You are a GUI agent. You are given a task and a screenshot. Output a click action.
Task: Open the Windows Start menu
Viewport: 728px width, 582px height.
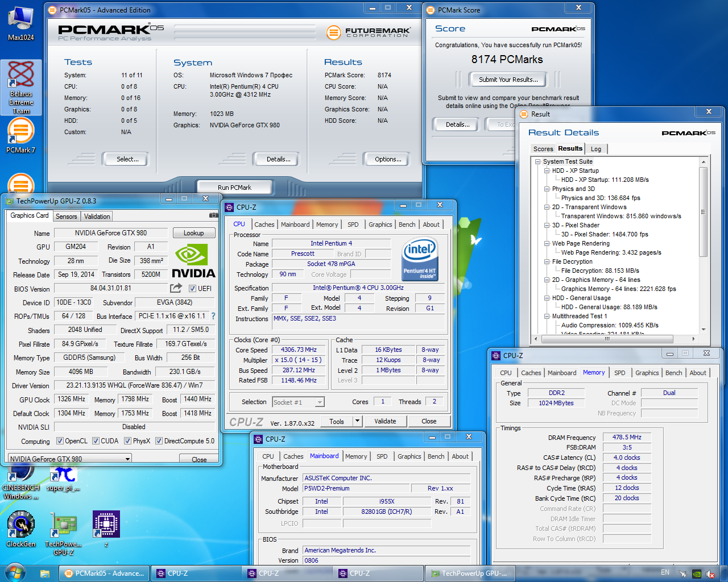coord(15,573)
